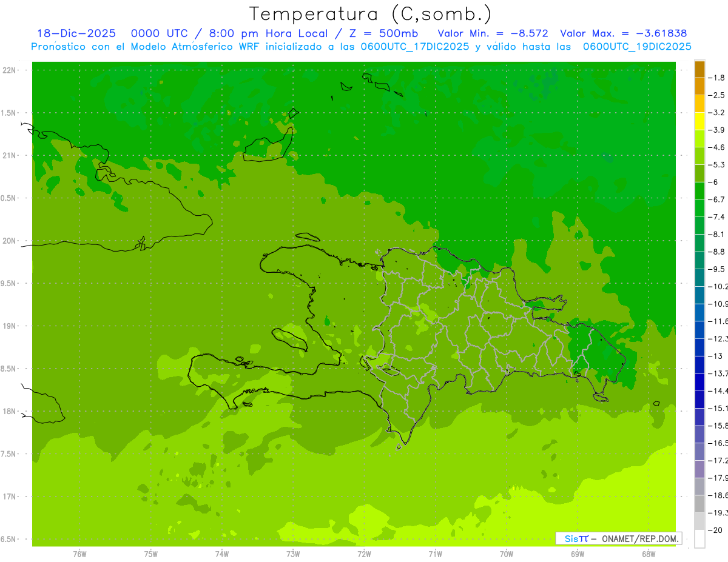Click the "-20" colorbar label
This screenshot has height=562, width=728.
tap(716, 530)
